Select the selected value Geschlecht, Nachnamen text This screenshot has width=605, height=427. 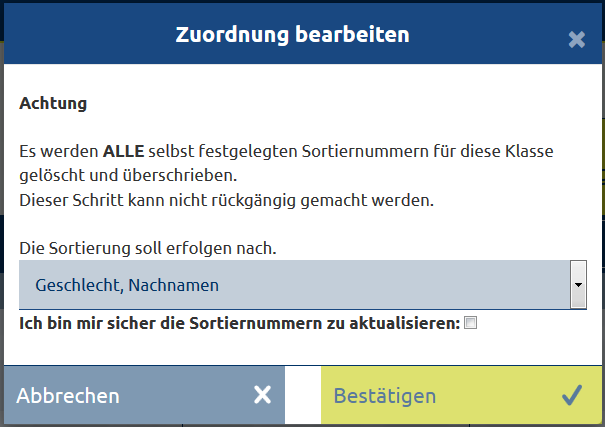pyautogui.click(x=127, y=285)
